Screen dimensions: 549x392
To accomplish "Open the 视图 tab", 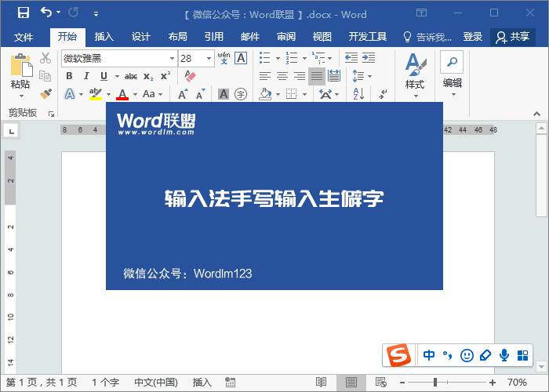I will (322, 37).
